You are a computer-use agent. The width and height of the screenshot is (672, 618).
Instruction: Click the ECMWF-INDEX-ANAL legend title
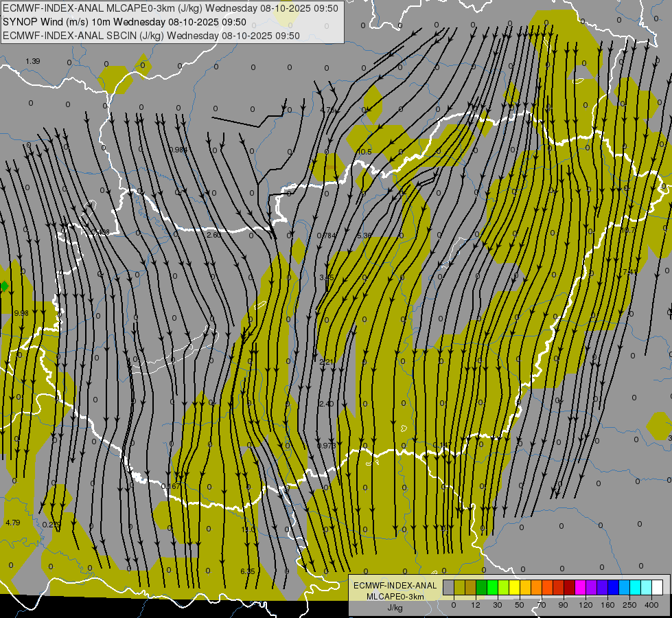(395, 586)
